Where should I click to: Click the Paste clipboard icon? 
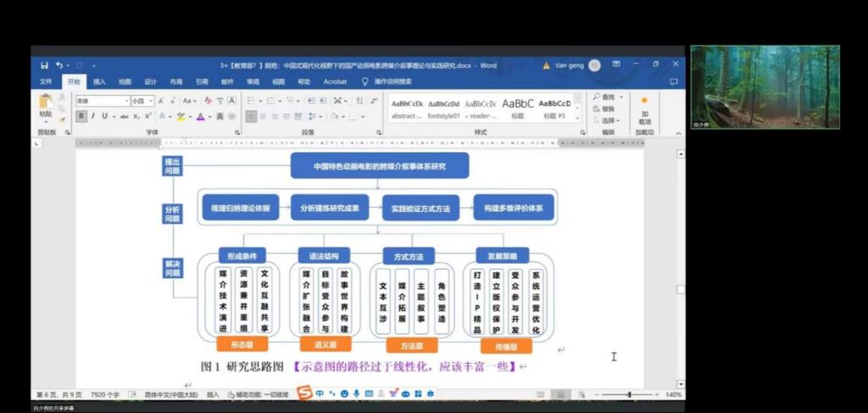(45, 103)
